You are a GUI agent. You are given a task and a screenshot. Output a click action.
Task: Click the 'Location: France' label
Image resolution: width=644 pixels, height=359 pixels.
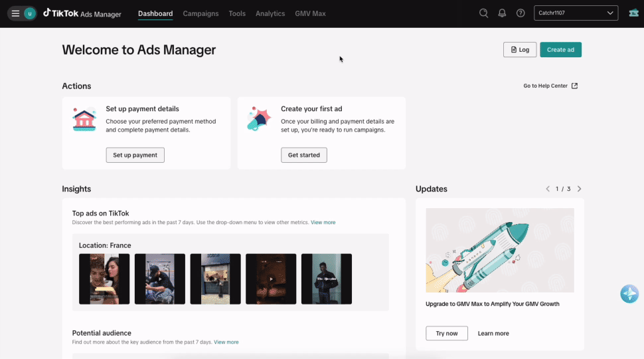pos(105,245)
